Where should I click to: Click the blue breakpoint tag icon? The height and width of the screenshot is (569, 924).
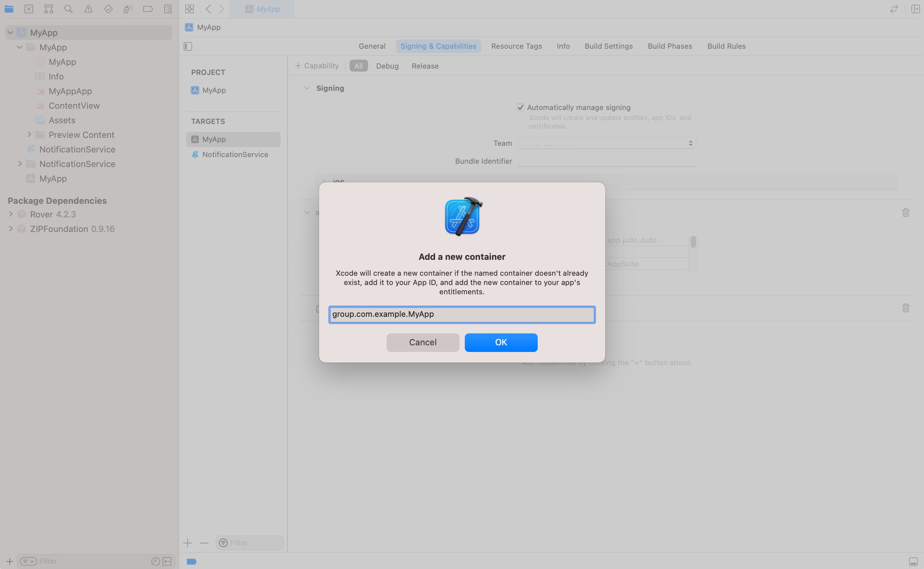191,561
